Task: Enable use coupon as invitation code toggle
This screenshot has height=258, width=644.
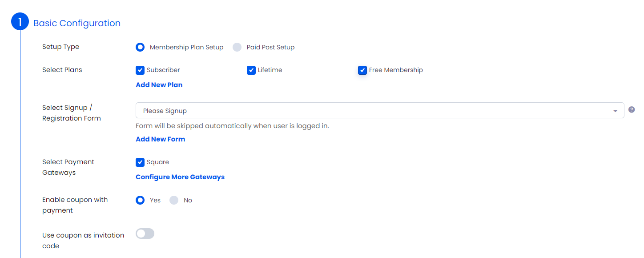Action: pyautogui.click(x=145, y=234)
